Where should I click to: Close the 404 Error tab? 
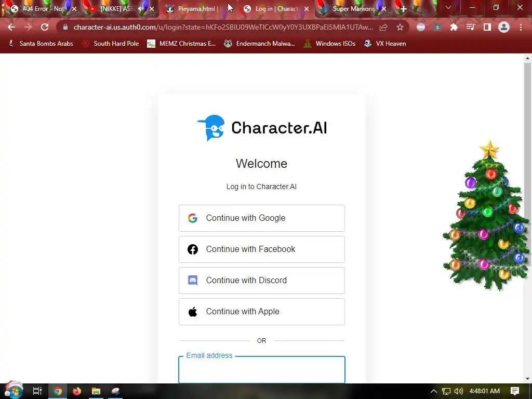click(74, 9)
